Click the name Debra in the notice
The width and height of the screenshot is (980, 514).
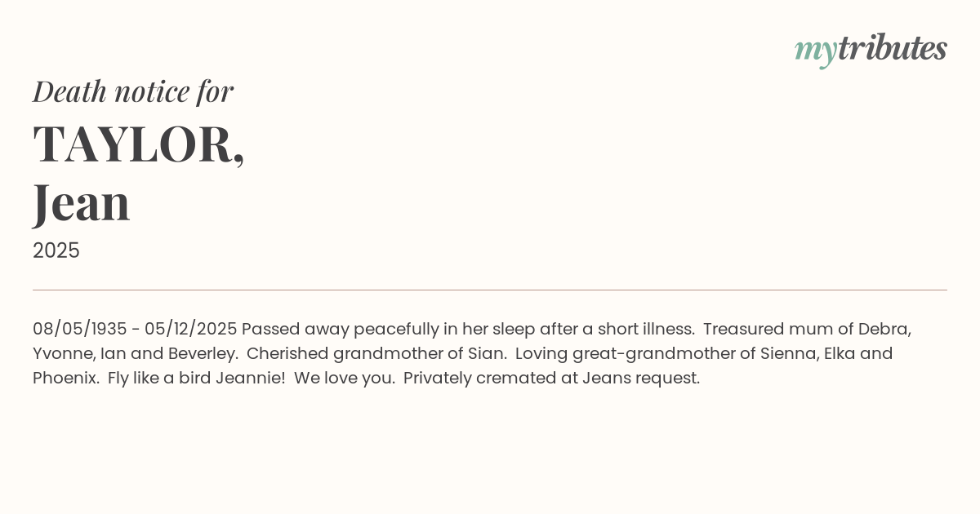pyautogui.click(x=883, y=329)
